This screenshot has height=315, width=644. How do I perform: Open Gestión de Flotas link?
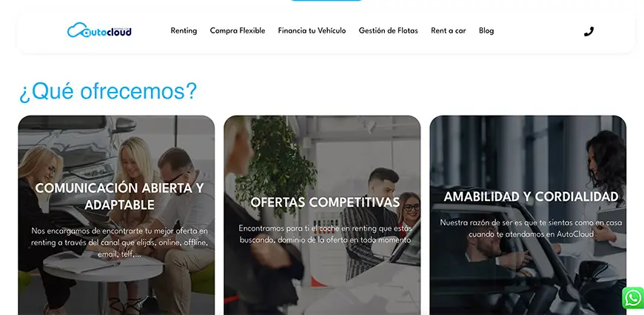(x=388, y=31)
